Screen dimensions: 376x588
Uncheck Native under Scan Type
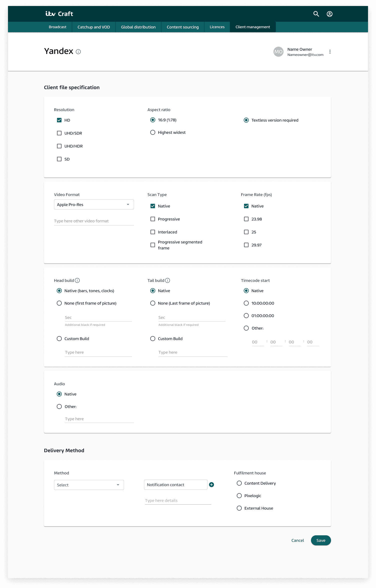(x=153, y=206)
